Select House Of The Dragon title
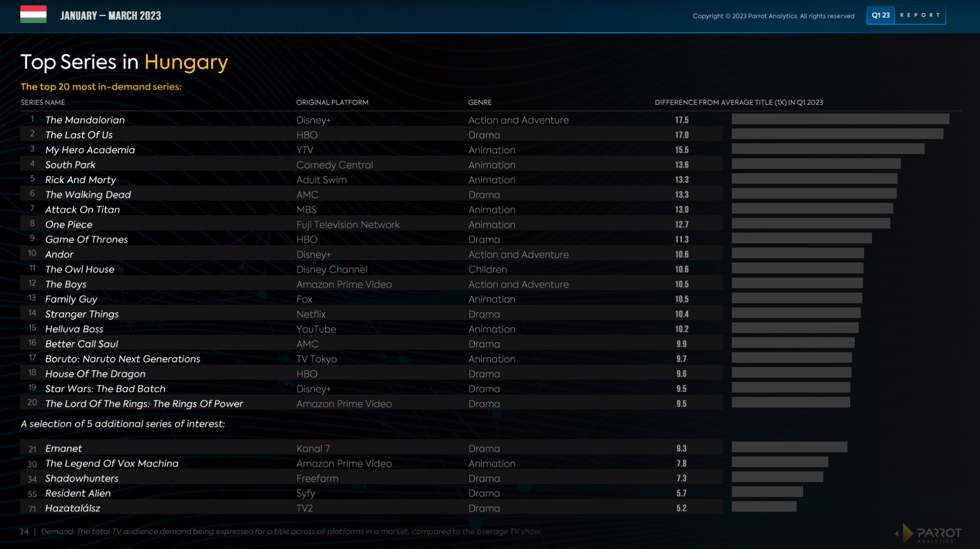Viewport: 980px width, 549px height. click(95, 374)
